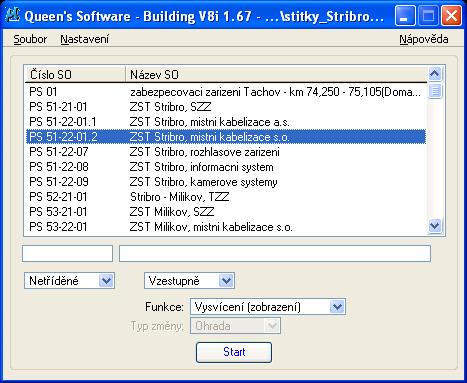Focus the wide Název SO input field below the list
The image size is (467, 383).
pyautogui.click(x=275, y=253)
